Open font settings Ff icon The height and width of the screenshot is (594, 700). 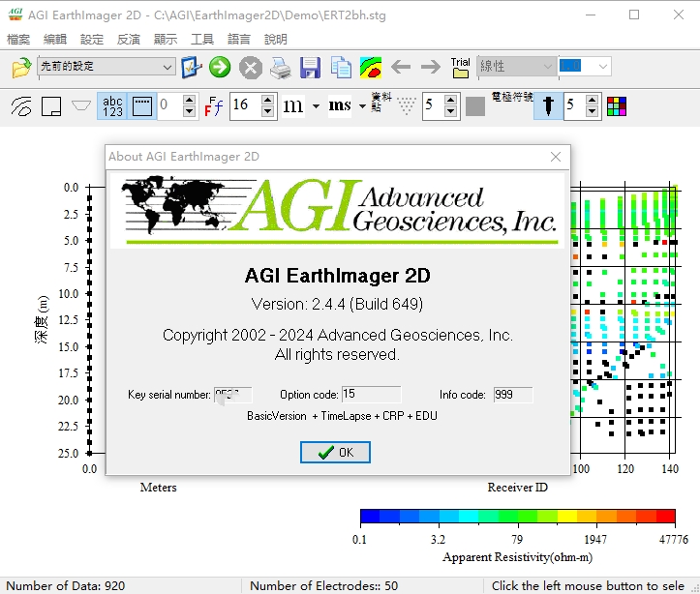[x=213, y=106]
